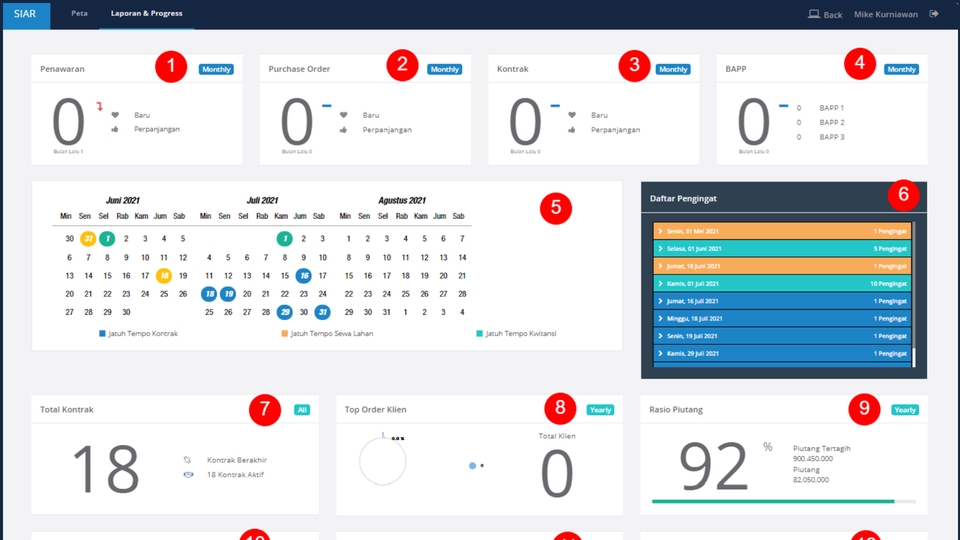This screenshot has width=960, height=540.
Task: Click the Back link text
Action: click(833, 15)
